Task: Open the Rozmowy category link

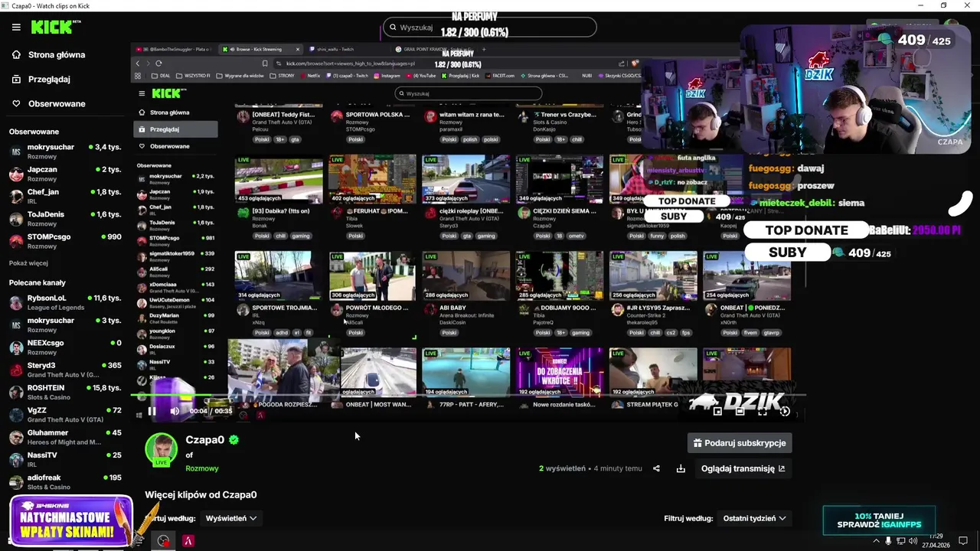Action: point(202,468)
